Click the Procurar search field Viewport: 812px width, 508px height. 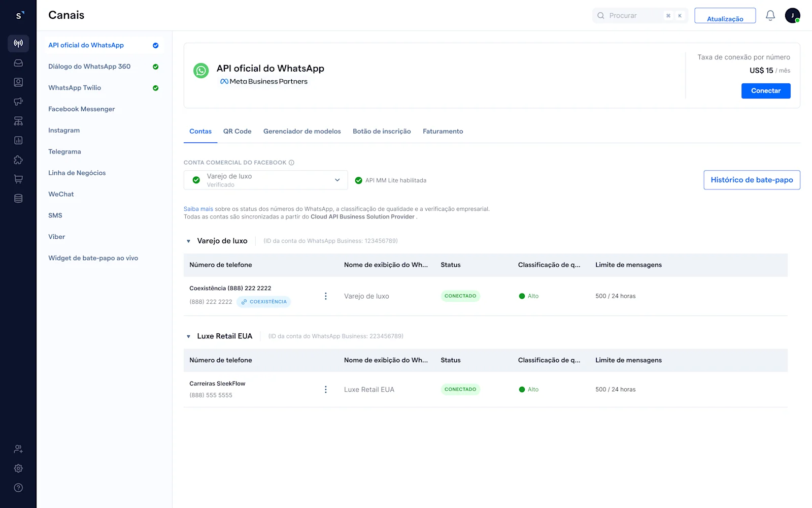click(x=640, y=16)
